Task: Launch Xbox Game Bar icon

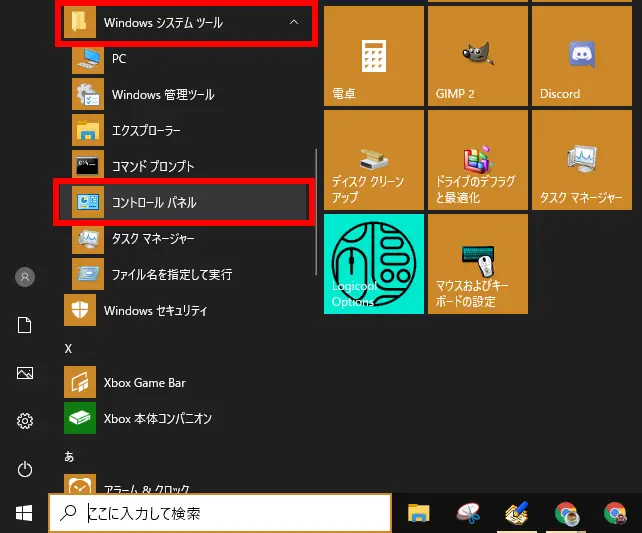Action: tap(80, 382)
